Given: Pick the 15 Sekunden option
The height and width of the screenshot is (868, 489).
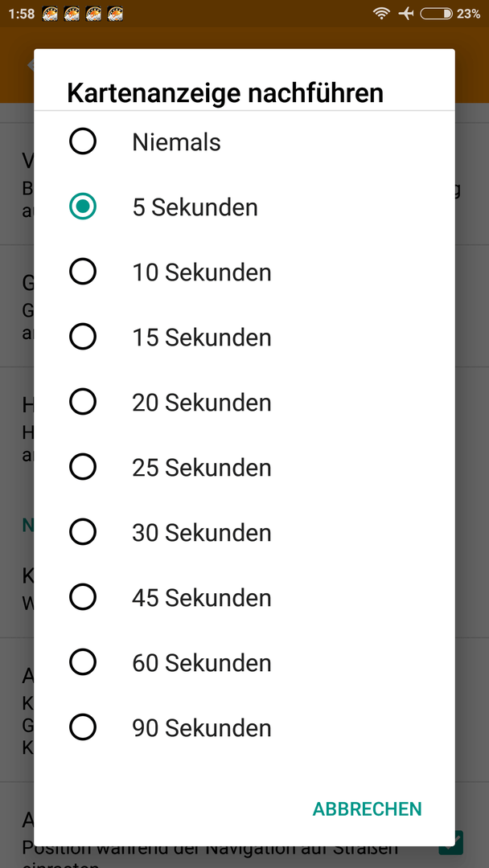Looking at the screenshot, I should pyautogui.click(x=244, y=337).
